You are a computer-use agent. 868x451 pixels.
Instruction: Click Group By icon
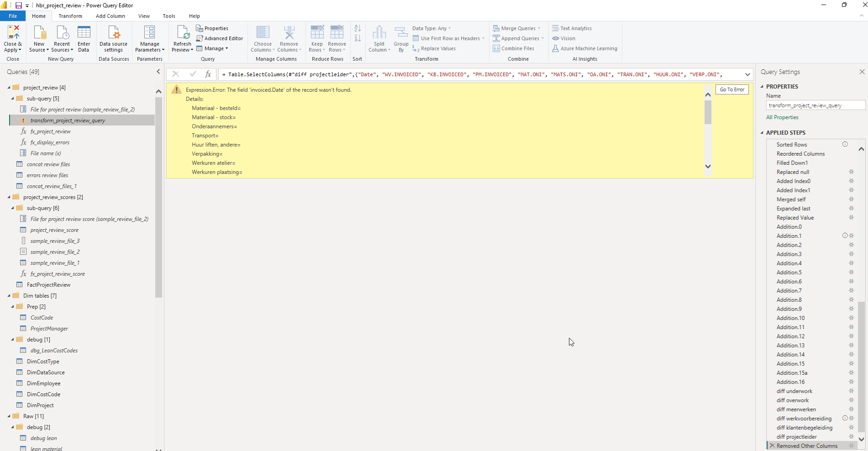click(401, 32)
